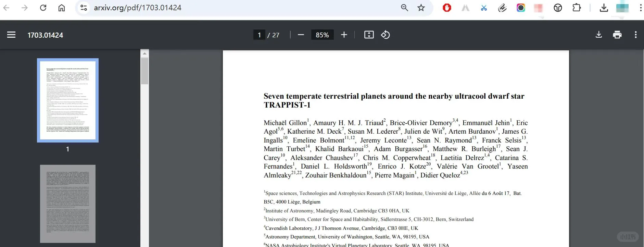644x247 pixels.
Task: Click the author name "Emeline Bolmont"
Action: 318,140
